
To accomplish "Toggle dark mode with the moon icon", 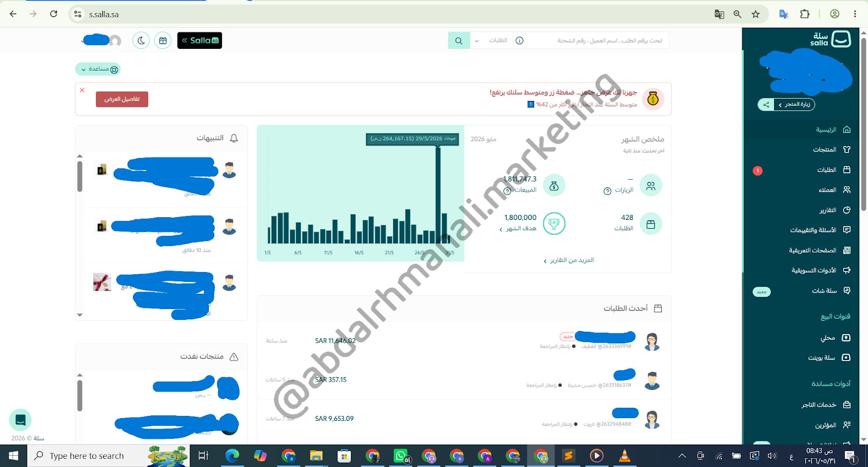I will (141, 41).
